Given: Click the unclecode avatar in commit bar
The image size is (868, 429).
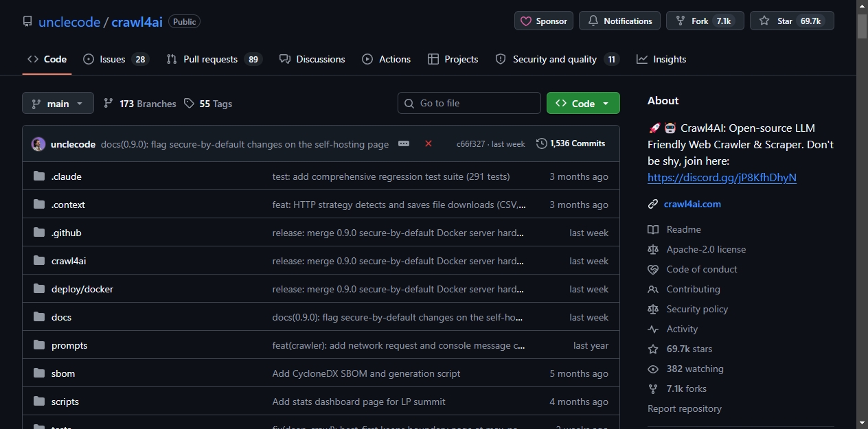Looking at the screenshot, I should (x=38, y=144).
